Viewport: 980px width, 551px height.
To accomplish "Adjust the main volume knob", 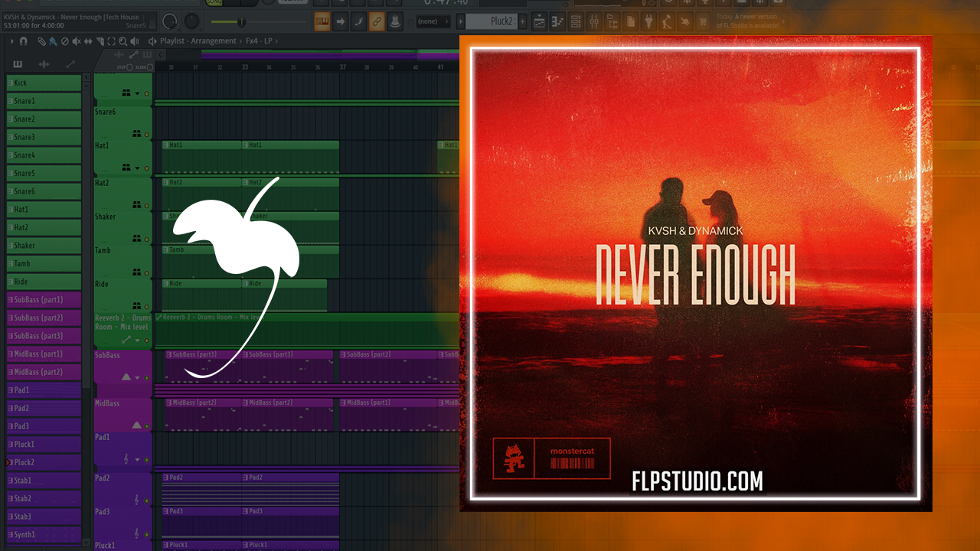I will pyautogui.click(x=170, y=21).
